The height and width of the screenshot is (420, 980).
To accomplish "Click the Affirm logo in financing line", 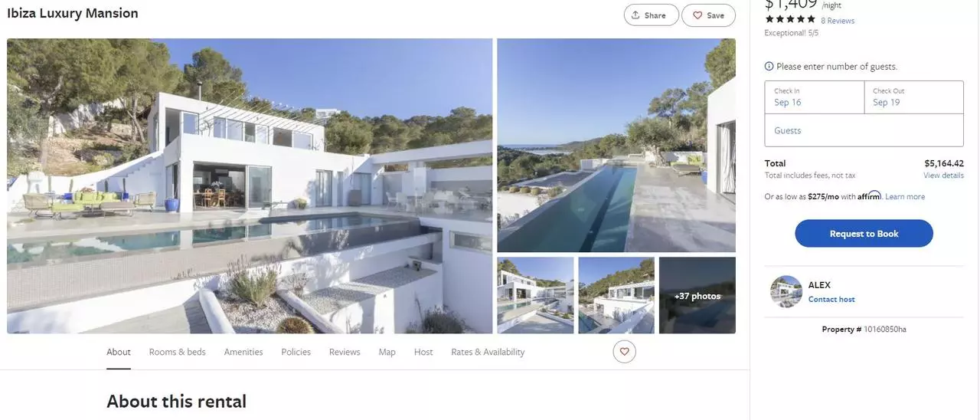I will click(870, 196).
